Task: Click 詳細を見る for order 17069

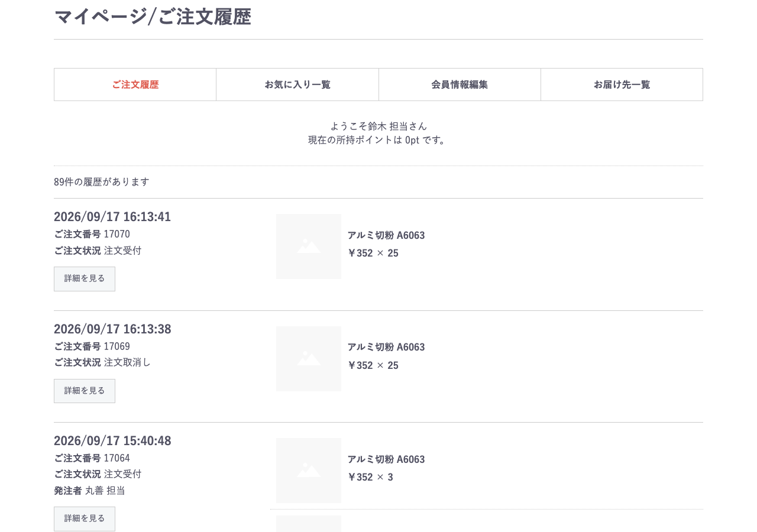Action: pos(85,391)
